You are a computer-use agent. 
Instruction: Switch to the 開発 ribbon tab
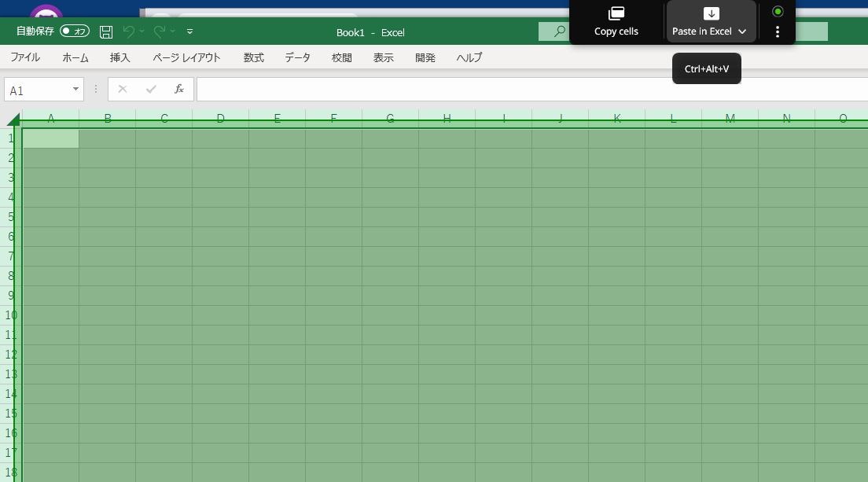pyautogui.click(x=425, y=57)
